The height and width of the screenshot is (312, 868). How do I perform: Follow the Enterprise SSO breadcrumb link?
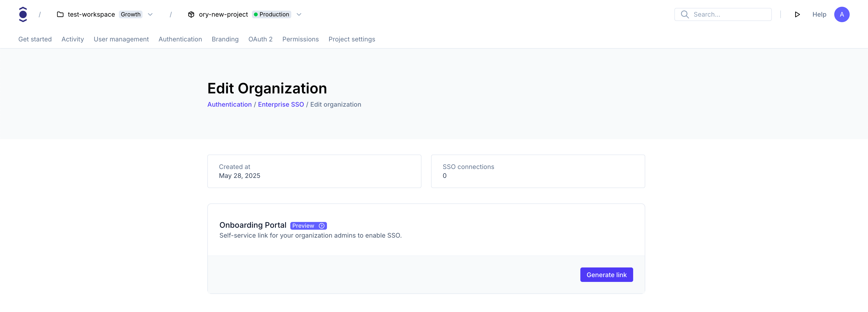click(281, 105)
